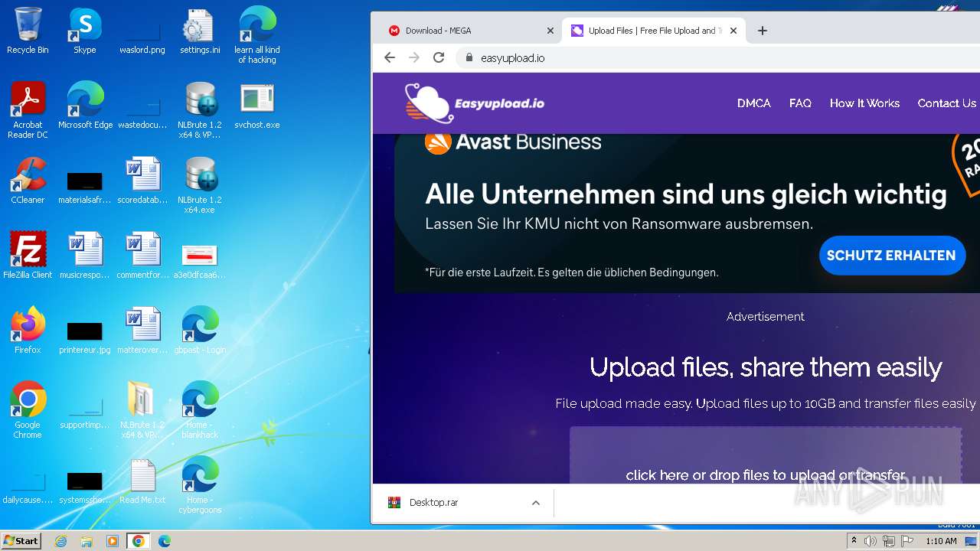The image size is (980, 551).
Task: Close the Upload Files tab
Action: point(733,31)
